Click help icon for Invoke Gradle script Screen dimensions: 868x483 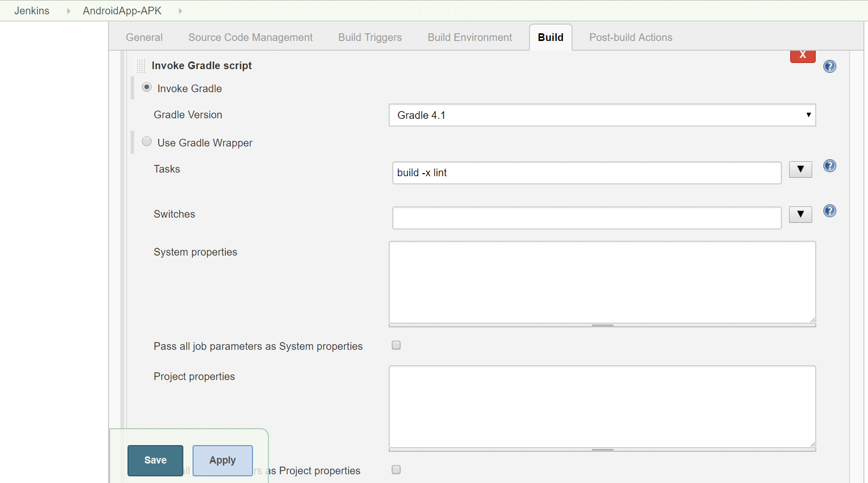coord(830,66)
